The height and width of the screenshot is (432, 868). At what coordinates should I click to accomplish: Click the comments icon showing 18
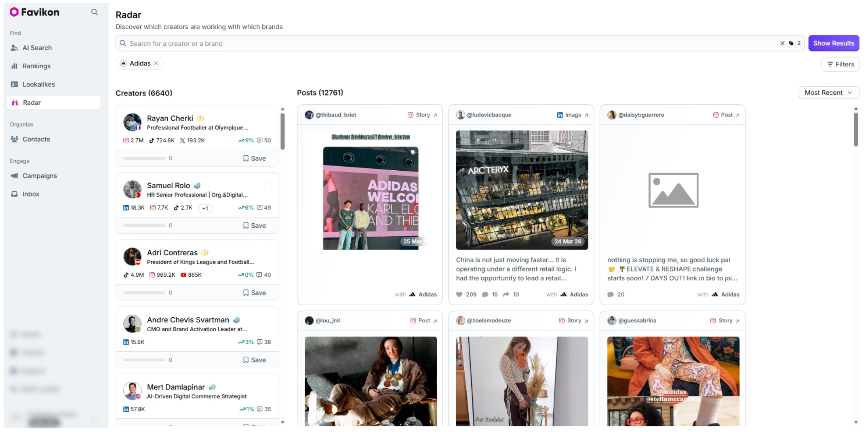(x=485, y=295)
